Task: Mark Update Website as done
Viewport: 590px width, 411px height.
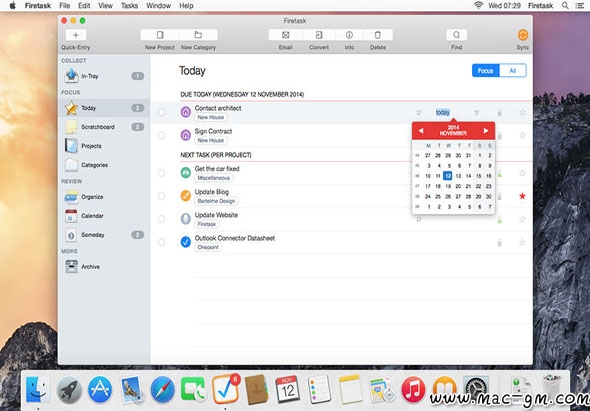Action: point(161,219)
